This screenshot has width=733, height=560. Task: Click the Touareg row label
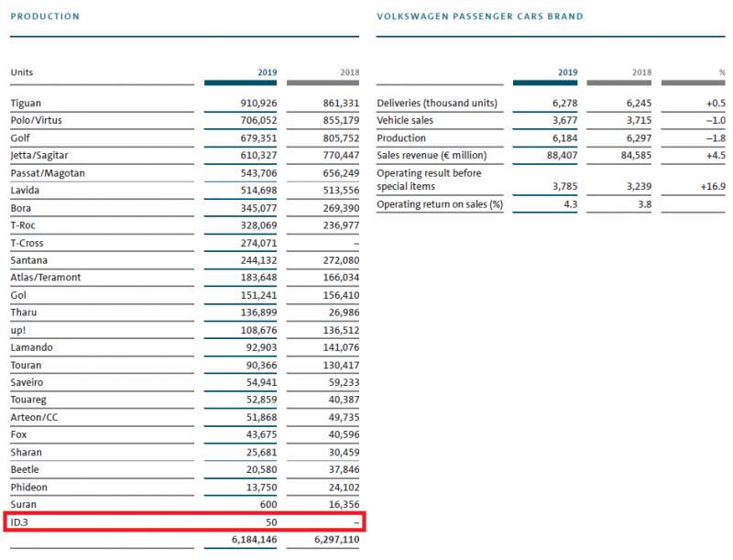pyautogui.click(x=28, y=401)
